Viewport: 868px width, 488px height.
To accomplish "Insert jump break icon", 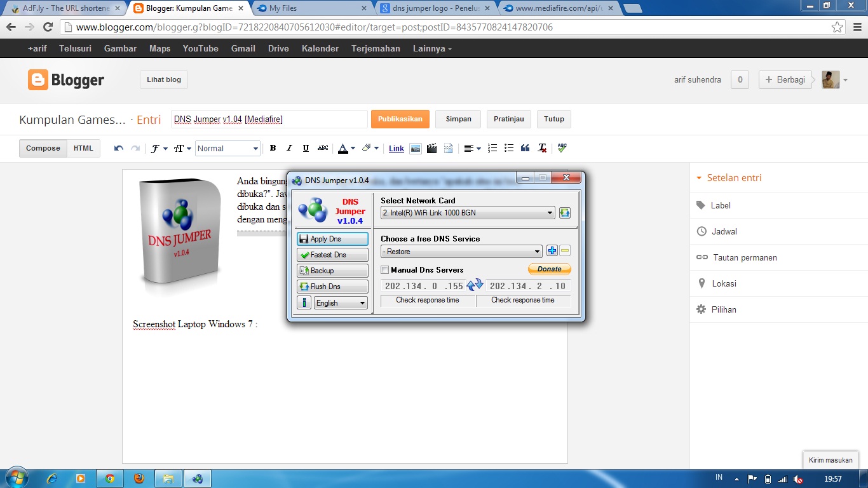I will point(449,148).
